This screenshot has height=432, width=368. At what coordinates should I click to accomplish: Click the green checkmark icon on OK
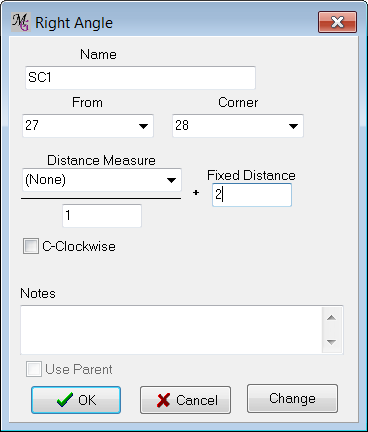coord(65,400)
